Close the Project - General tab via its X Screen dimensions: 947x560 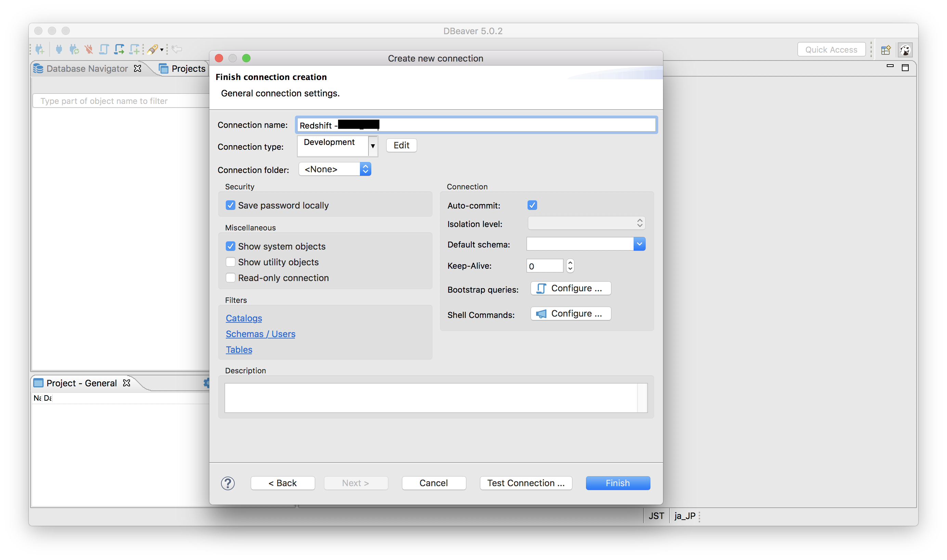(x=127, y=383)
